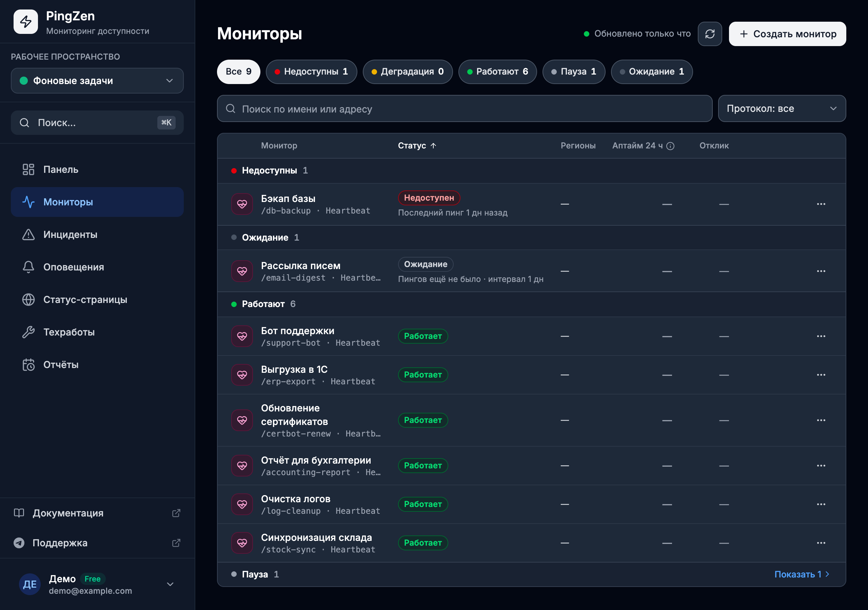Click the ДЕ user avatar
Image resolution: width=868 pixels, height=610 pixels.
point(30,584)
